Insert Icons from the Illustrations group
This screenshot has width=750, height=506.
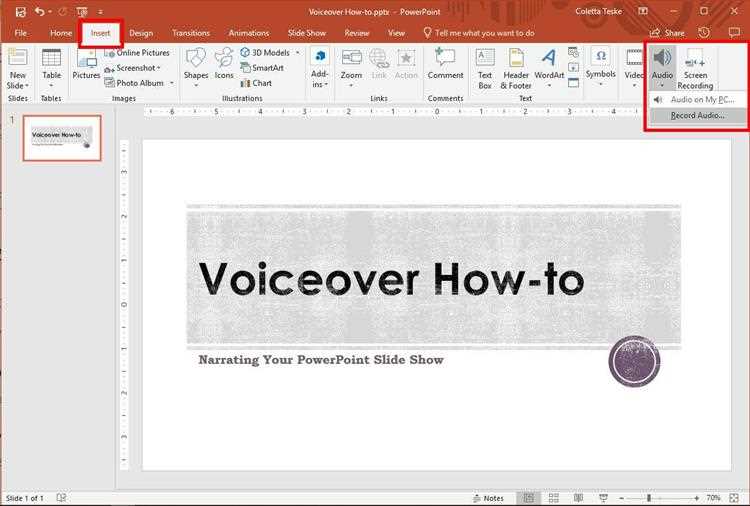pyautogui.click(x=224, y=65)
